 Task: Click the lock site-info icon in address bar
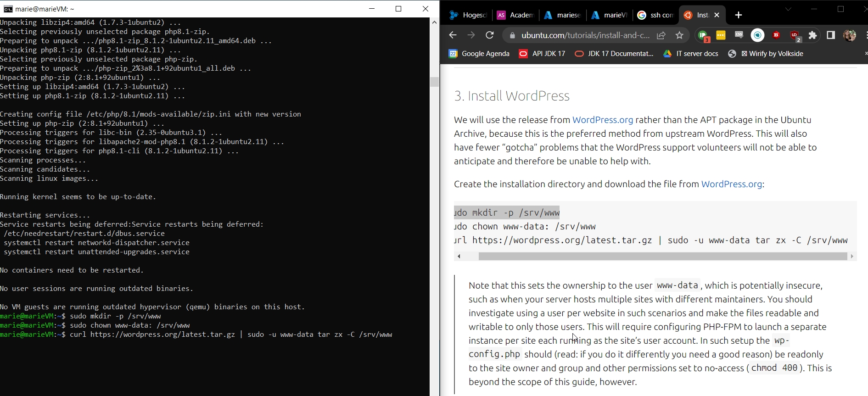coord(512,35)
